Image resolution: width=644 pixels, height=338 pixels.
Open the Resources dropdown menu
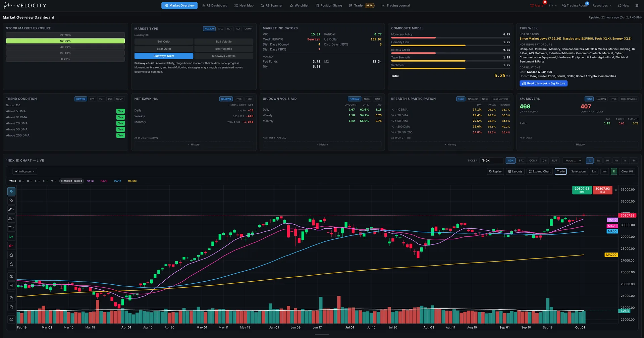coord(602,5)
